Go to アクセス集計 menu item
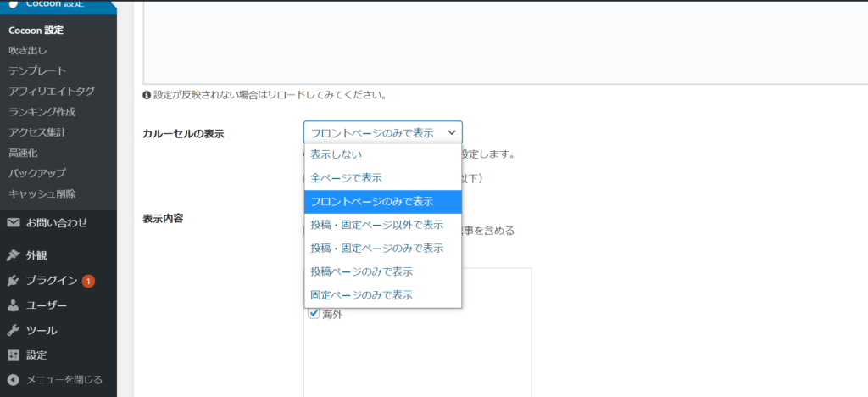This screenshot has width=868, height=397. 37,132
